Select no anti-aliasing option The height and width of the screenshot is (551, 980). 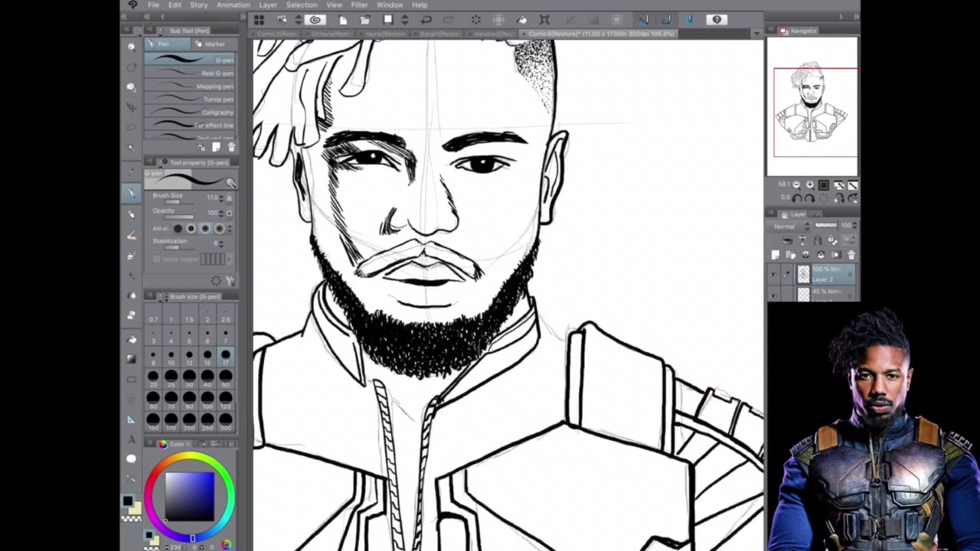(x=178, y=228)
